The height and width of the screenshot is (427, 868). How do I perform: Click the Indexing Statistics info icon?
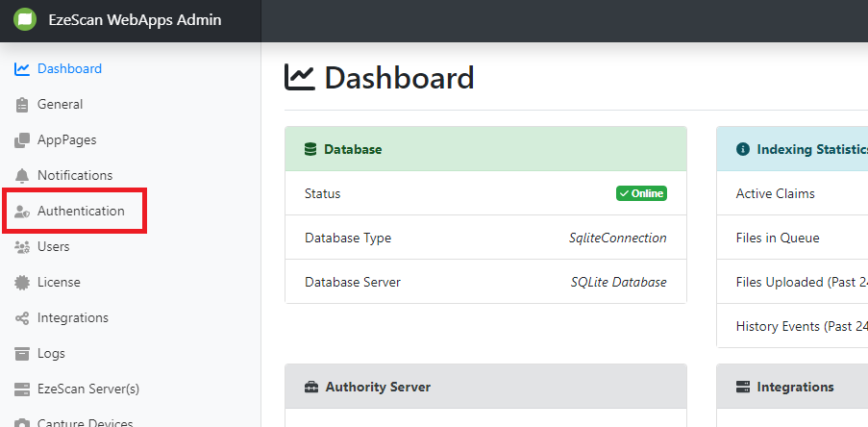tap(742, 150)
